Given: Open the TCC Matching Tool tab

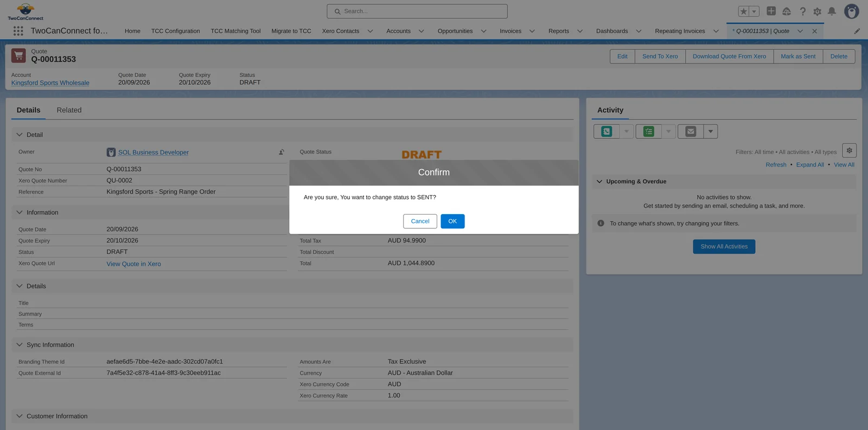Looking at the screenshot, I should (x=235, y=31).
